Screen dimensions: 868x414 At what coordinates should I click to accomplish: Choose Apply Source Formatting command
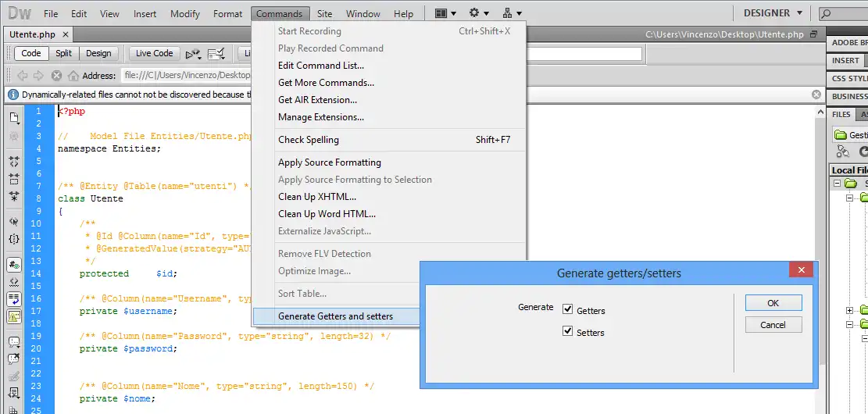click(x=330, y=162)
